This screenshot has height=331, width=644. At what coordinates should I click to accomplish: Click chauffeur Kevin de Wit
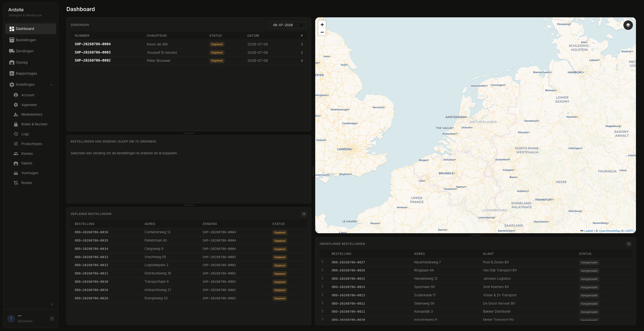pos(157,44)
